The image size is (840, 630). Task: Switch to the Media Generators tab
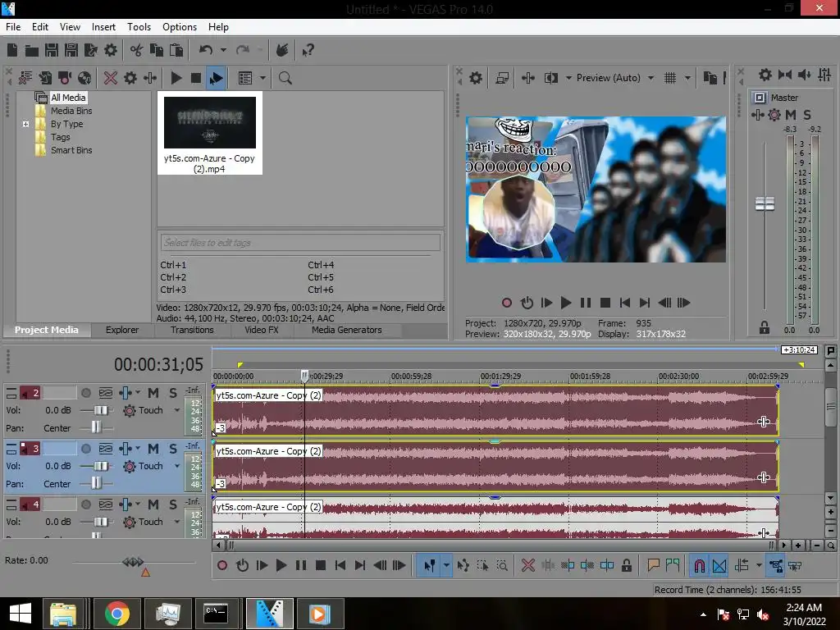point(347,330)
